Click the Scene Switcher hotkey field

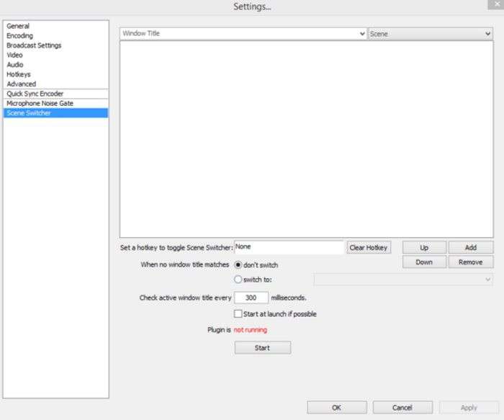click(x=289, y=247)
